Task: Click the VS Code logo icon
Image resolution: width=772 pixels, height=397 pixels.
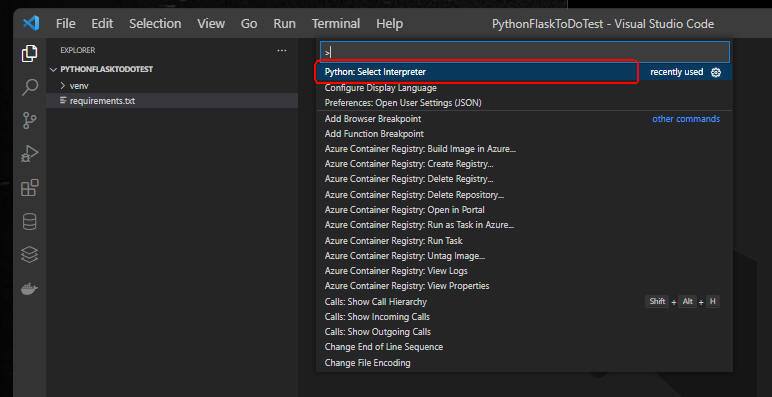Action: [x=31, y=23]
